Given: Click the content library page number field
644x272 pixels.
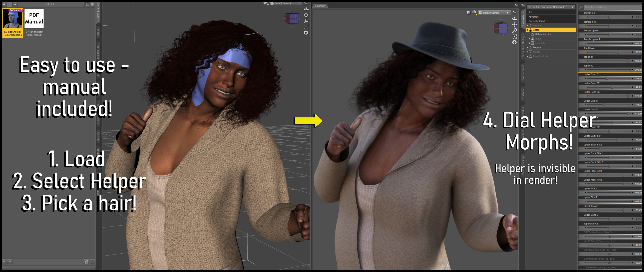Looking at the screenshot, I should (10, 4).
